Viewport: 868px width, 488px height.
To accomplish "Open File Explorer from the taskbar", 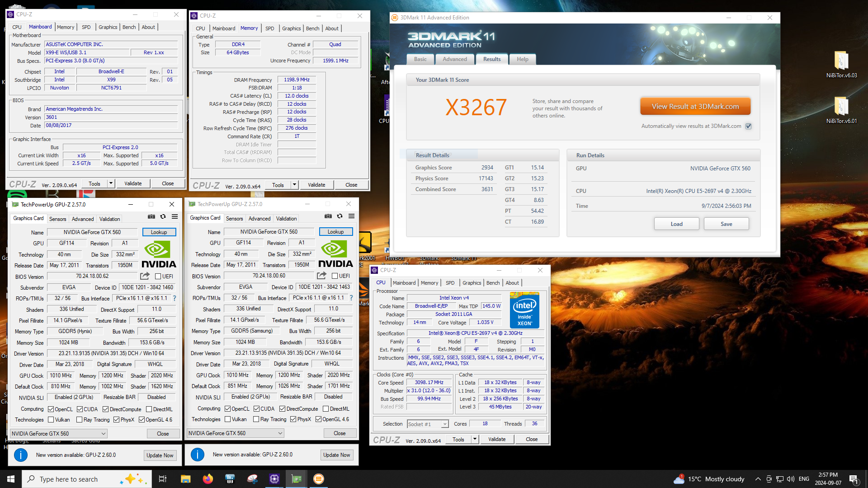I will 185,479.
